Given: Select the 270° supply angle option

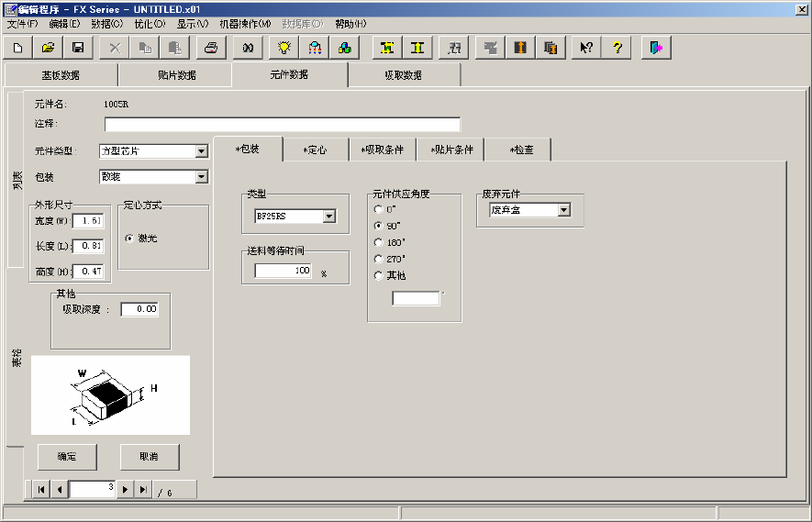Looking at the screenshot, I should pos(379,259).
